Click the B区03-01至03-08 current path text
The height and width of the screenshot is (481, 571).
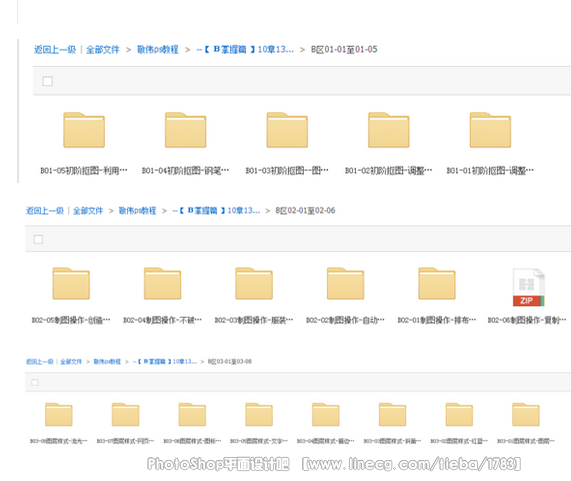pyautogui.click(x=230, y=362)
